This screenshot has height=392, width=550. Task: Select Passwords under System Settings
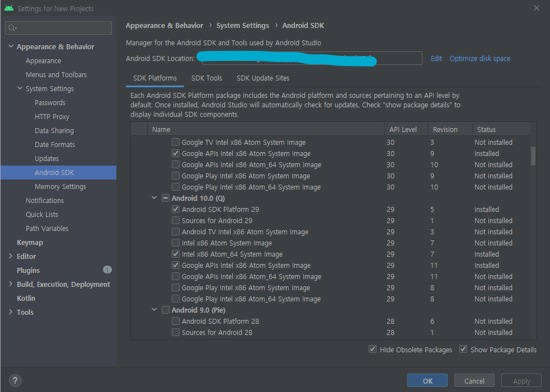(50, 103)
